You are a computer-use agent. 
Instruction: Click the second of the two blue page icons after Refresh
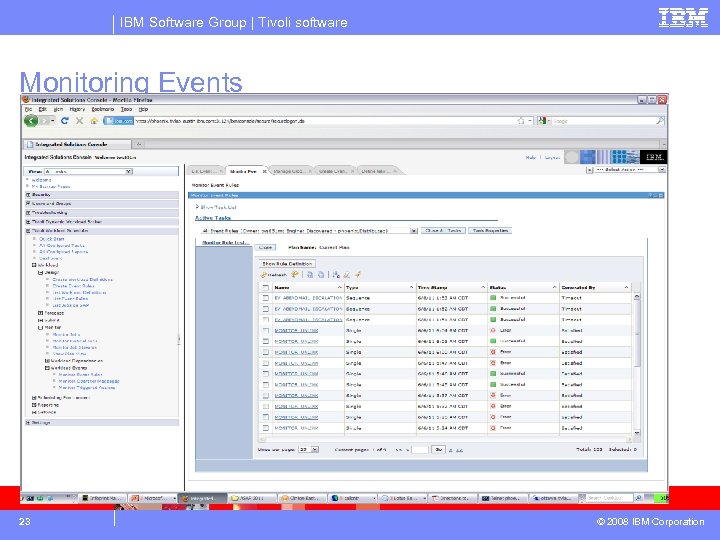tap(321, 275)
